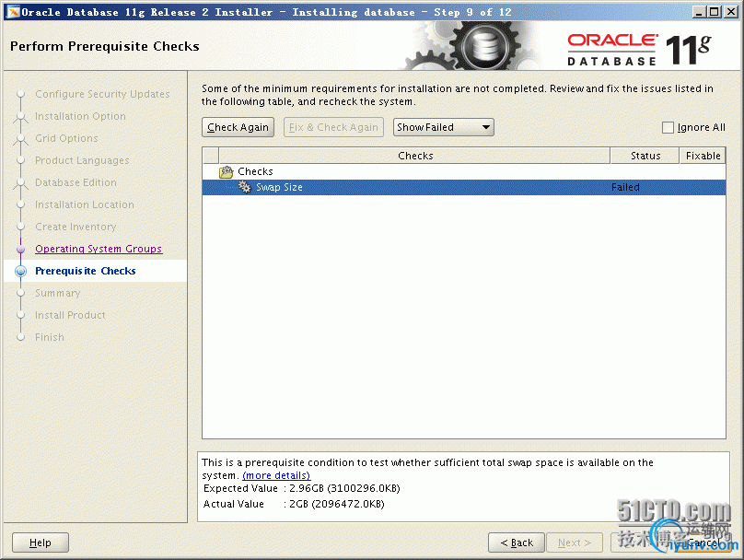Click the Actual Value 2GB text

[x=294, y=504]
